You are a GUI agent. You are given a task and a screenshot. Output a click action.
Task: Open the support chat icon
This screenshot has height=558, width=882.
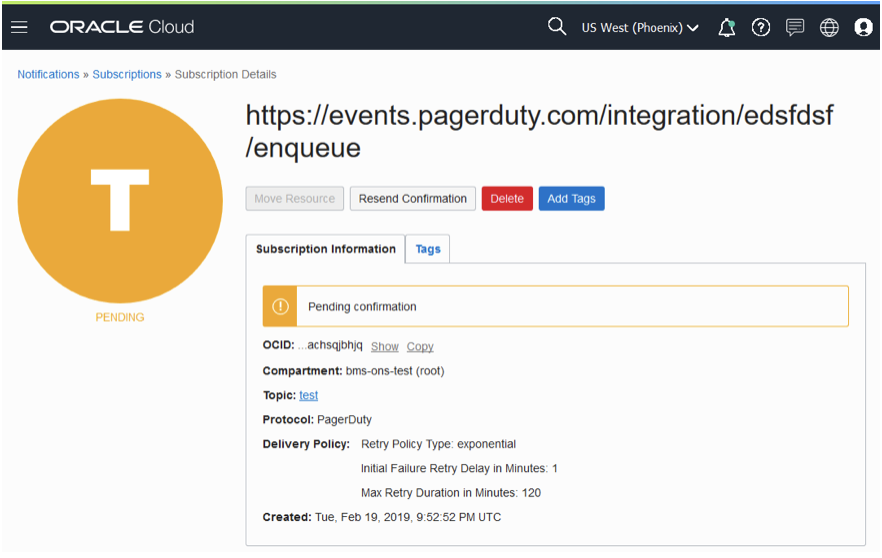[x=795, y=28]
